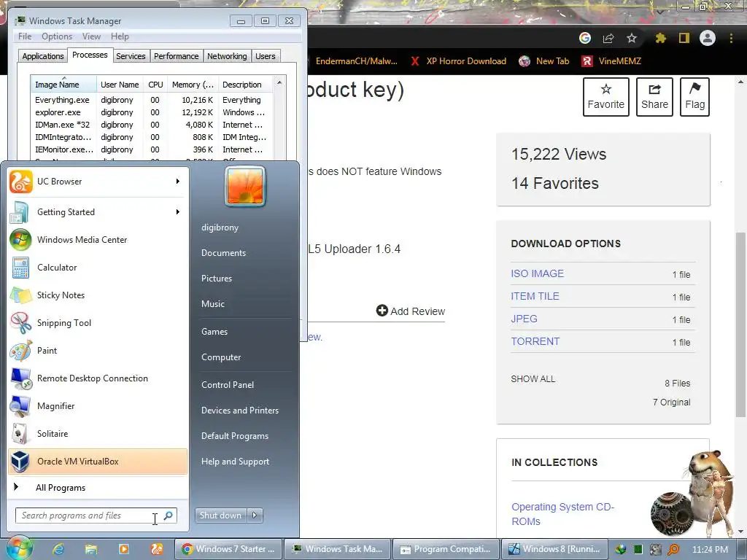
Task: Switch to Networking tab in Task Manager
Action: coord(228,56)
